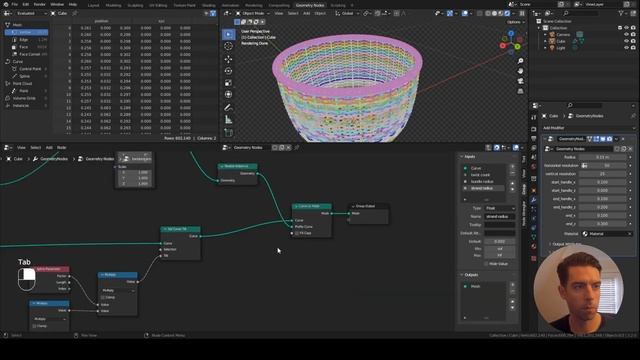The image size is (640, 360).
Task: Open the Add menu in node editor
Action: pos(49,147)
